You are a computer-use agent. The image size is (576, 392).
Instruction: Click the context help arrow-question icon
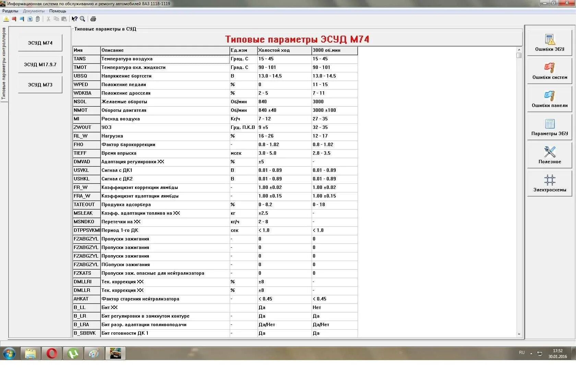point(74,19)
